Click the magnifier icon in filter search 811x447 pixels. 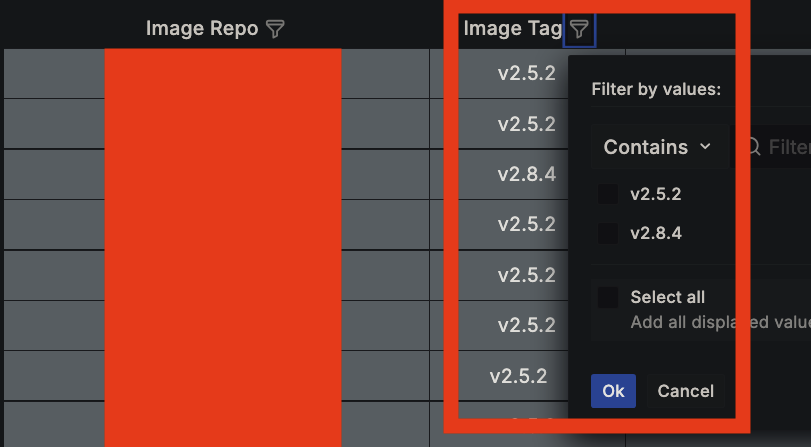pos(753,147)
